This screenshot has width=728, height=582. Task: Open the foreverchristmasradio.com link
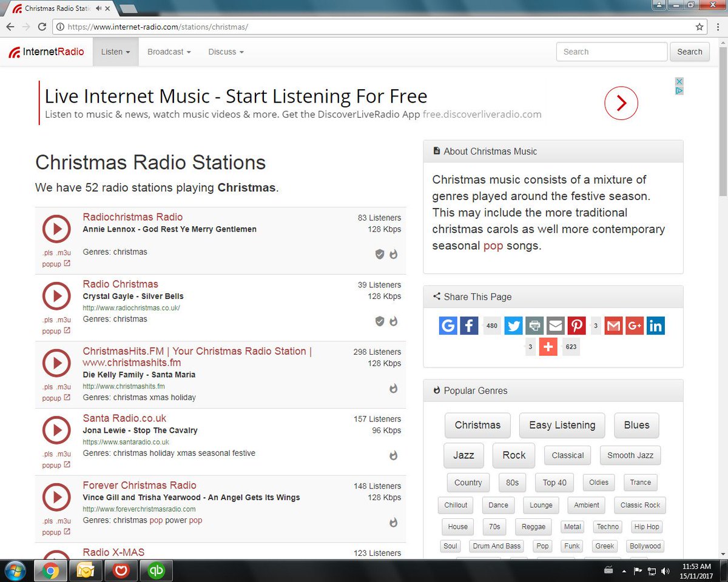click(139, 509)
